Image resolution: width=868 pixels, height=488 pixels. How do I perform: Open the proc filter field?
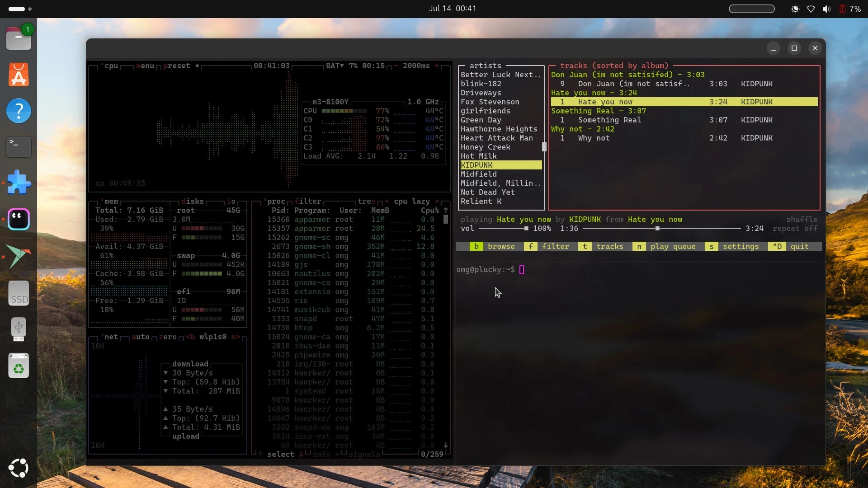coord(308,202)
